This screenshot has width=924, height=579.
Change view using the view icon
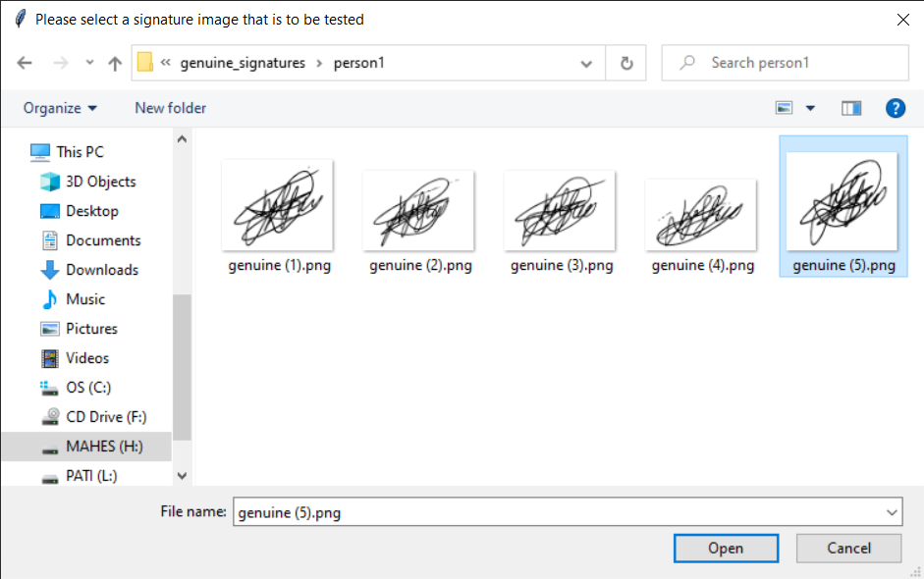(x=784, y=108)
